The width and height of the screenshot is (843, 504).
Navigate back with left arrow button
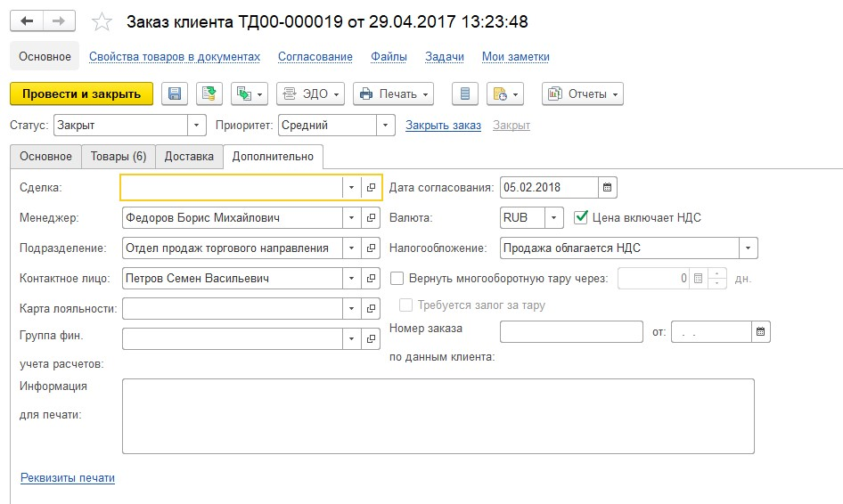(27, 20)
